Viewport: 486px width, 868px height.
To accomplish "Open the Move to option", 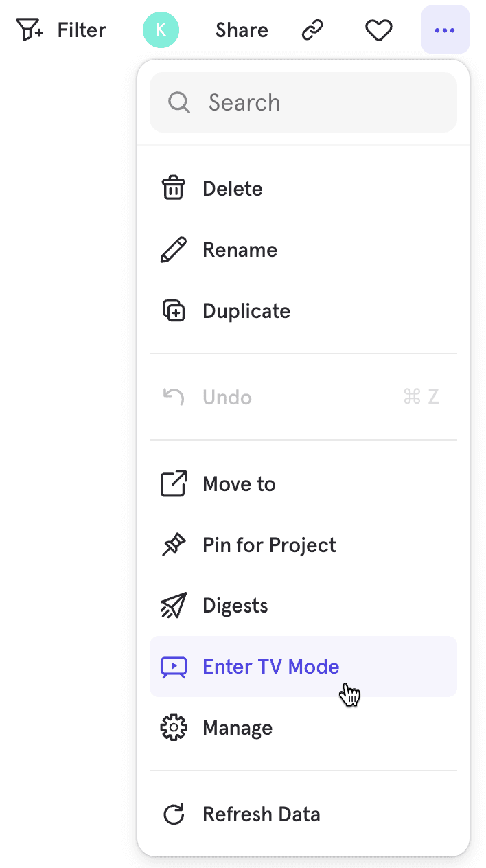I will [x=239, y=484].
